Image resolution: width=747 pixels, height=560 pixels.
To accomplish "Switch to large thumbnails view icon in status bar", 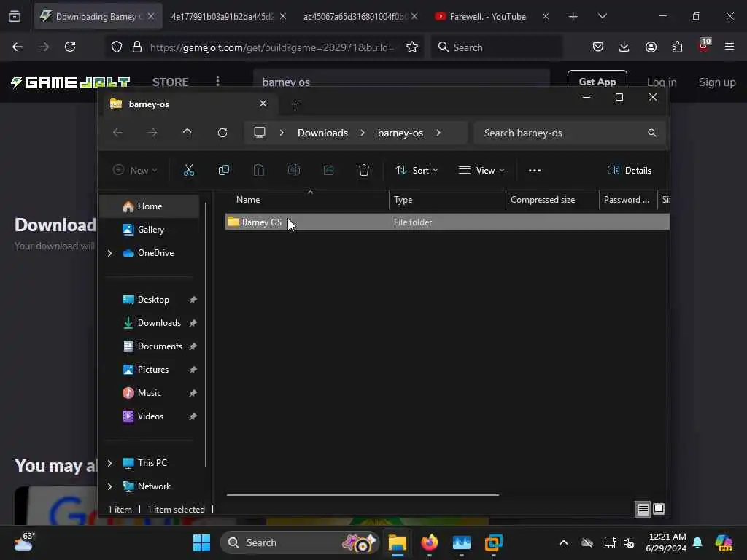I will click(659, 509).
